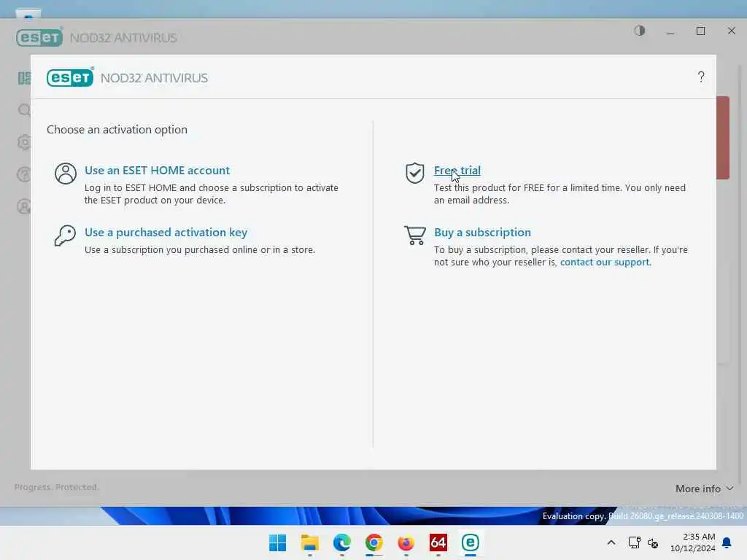Expand More info at the bottom

704,489
